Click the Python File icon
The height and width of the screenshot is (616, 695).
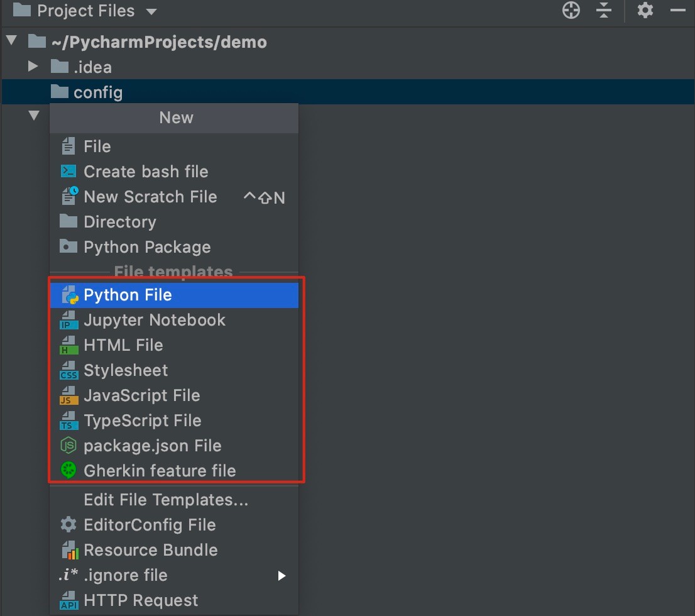(70, 295)
